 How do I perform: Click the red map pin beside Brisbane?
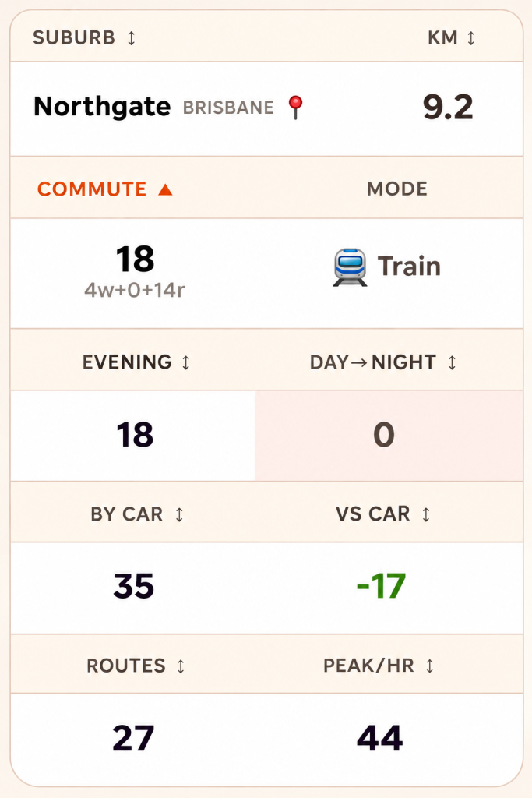coord(295,108)
